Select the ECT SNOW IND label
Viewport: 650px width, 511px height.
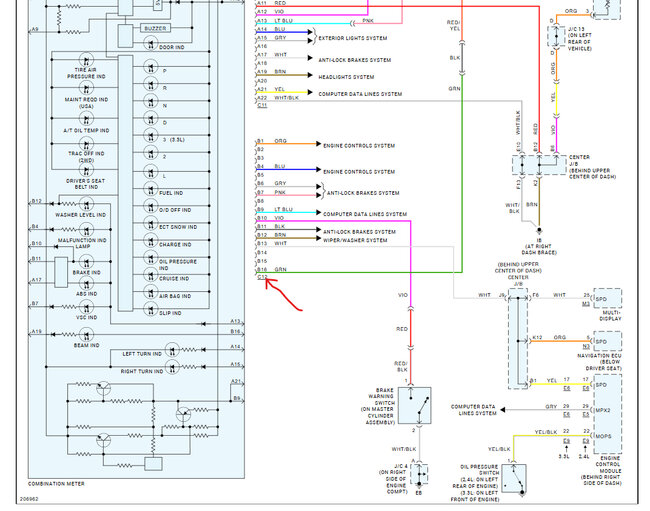click(178, 227)
